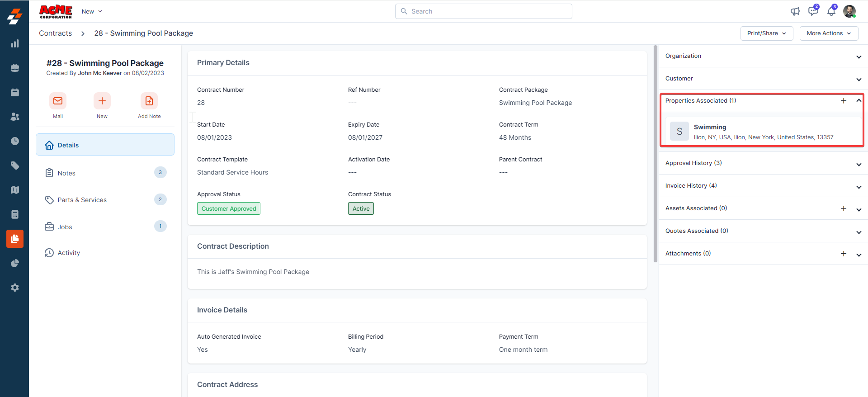Click the Mail envelope icon
868x397 pixels.
coord(58,101)
